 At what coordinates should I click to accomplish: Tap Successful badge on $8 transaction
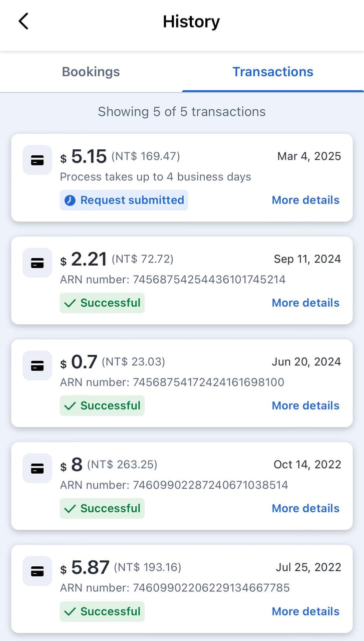click(x=102, y=508)
